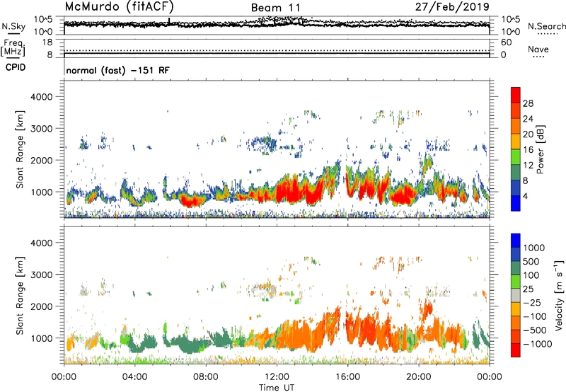The image size is (566, 392).
Task: Click the McMurdo (fitACF) plot title
Action: point(119,6)
